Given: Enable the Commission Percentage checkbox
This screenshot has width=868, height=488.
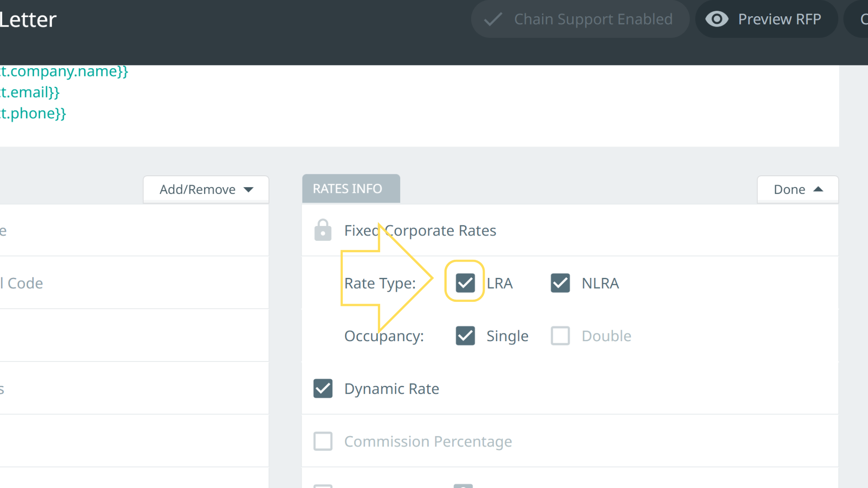Looking at the screenshot, I should (x=323, y=441).
